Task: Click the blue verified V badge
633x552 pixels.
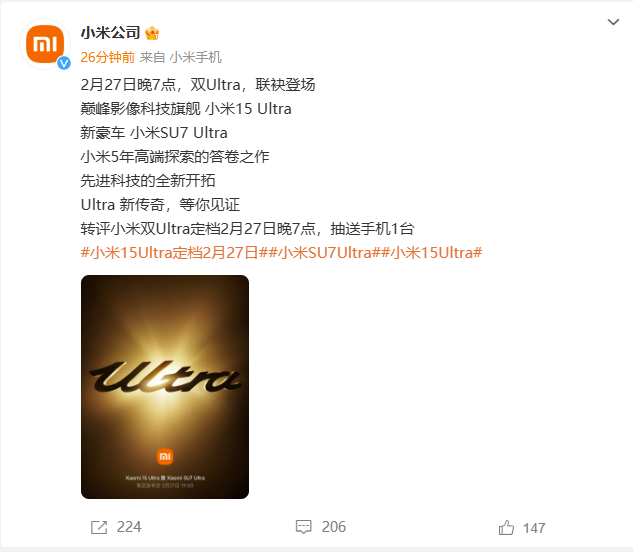Action: pos(64,63)
